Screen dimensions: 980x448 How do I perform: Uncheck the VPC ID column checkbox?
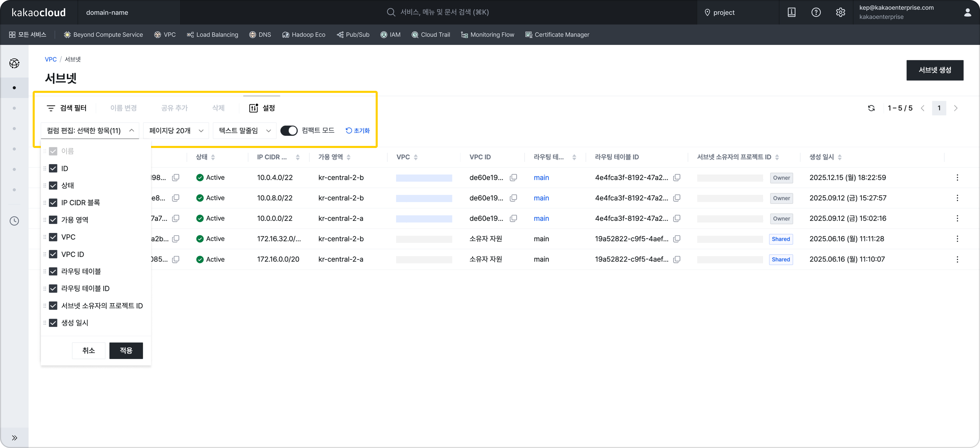coord(53,254)
